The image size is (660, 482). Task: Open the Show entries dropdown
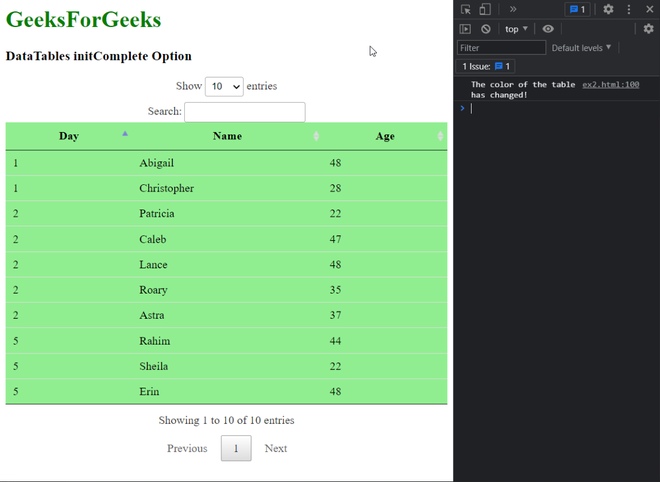pyautogui.click(x=224, y=86)
